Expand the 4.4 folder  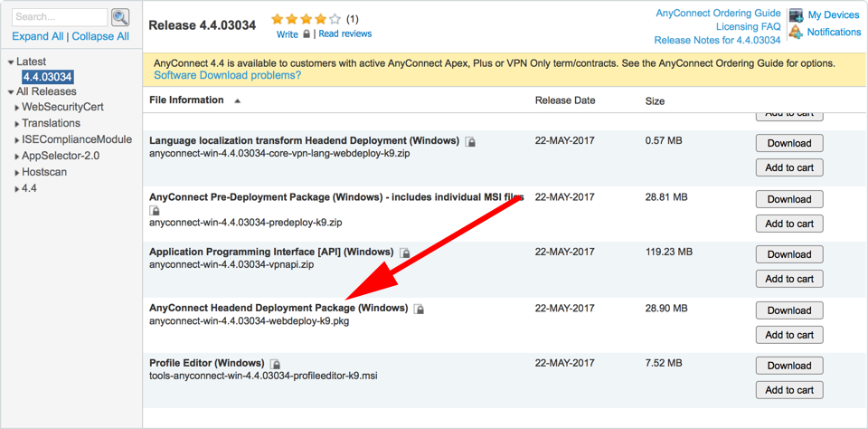point(17,189)
